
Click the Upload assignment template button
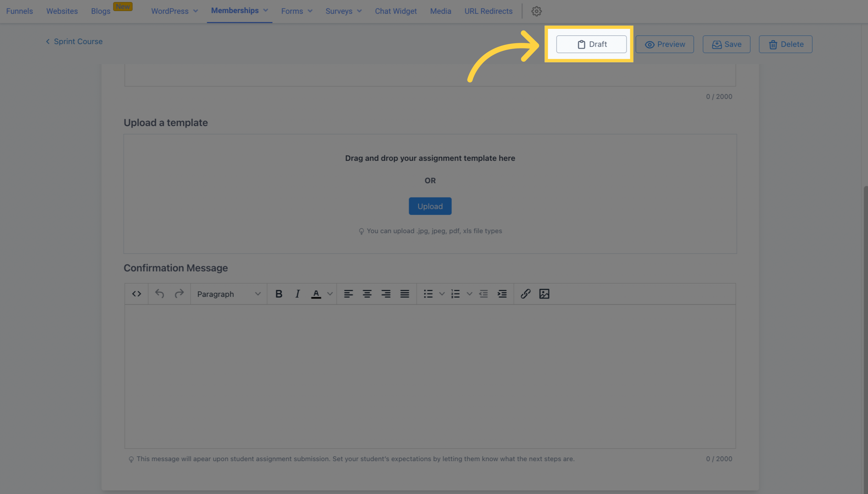point(430,206)
